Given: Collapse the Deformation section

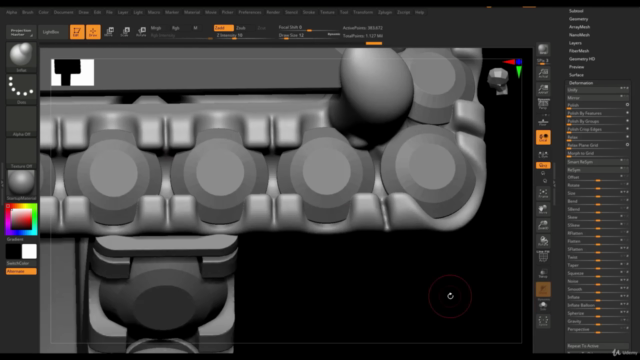Looking at the screenshot, I should (x=581, y=83).
